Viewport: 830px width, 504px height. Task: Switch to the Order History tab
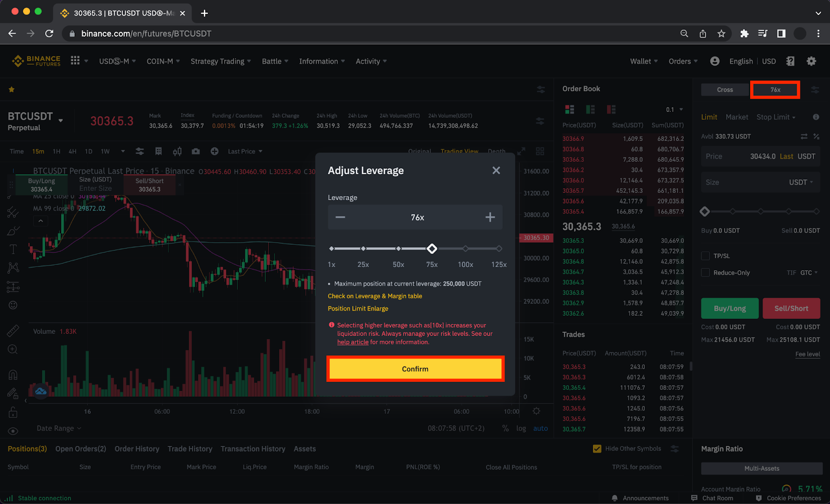coord(136,449)
